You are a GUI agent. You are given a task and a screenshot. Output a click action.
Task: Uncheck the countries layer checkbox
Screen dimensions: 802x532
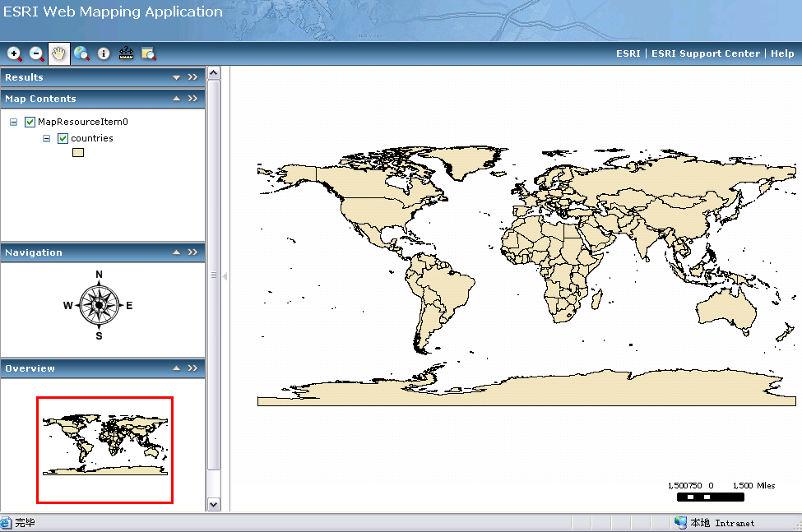63,138
